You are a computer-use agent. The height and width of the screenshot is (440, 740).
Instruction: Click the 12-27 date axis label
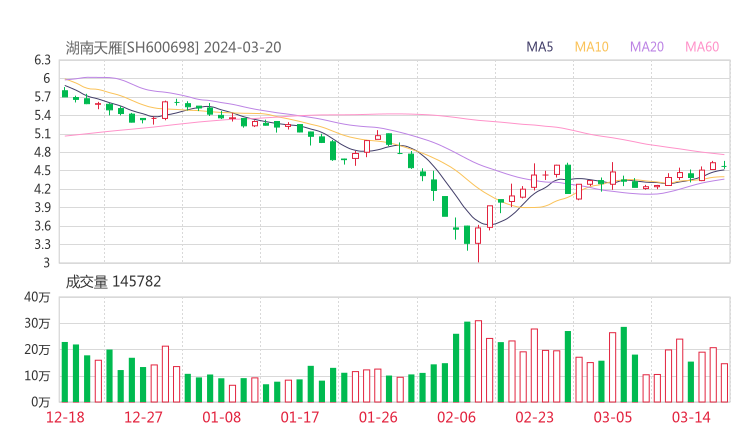[143, 417]
